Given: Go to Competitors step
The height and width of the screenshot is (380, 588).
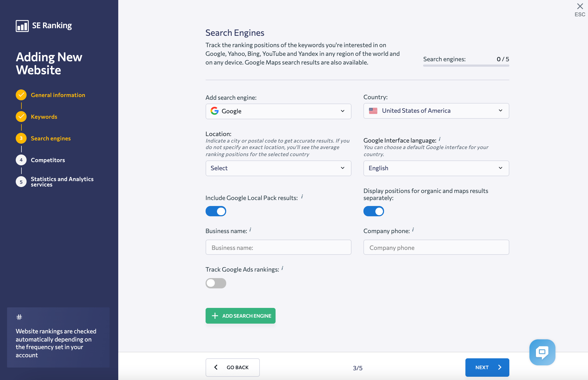Looking at the screenshot, I should [48, 160].
